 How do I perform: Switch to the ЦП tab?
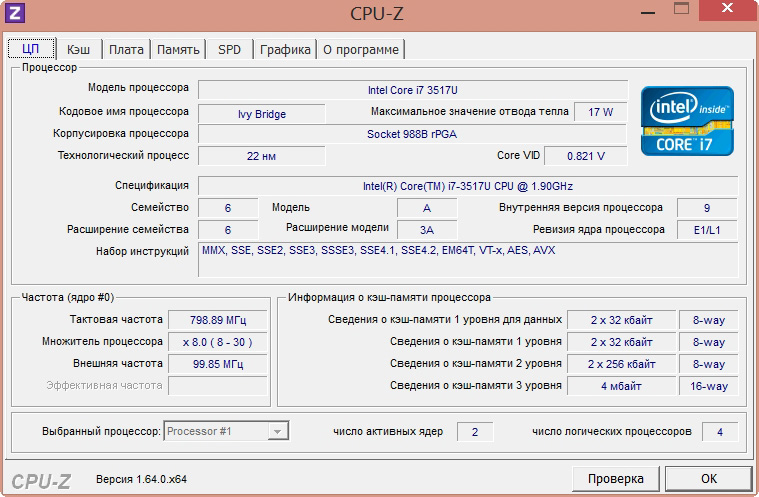[x=31, y=49]
